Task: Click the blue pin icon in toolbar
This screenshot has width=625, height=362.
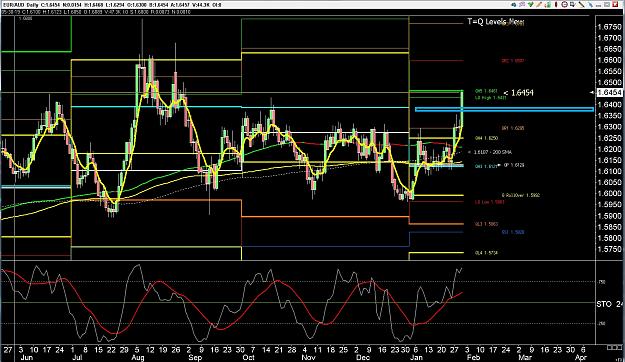Action: tap(591, 5)
